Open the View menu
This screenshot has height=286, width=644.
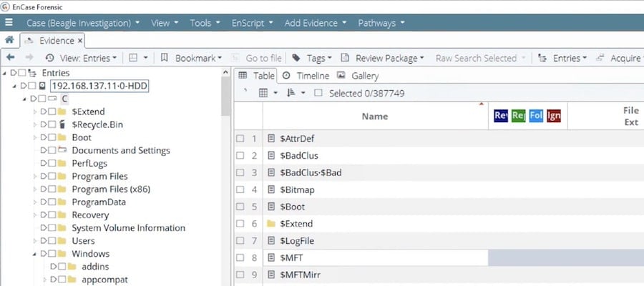point(165,23)
